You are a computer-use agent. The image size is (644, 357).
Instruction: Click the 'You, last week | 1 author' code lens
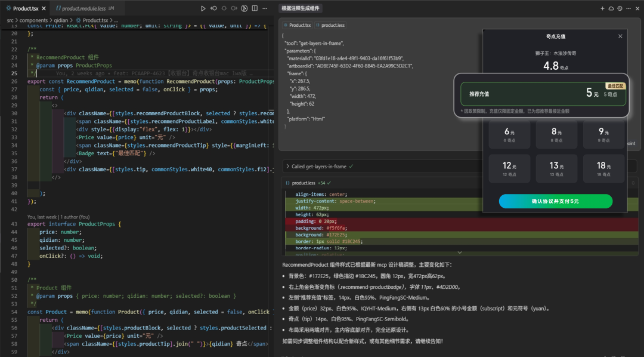(58, 217)
